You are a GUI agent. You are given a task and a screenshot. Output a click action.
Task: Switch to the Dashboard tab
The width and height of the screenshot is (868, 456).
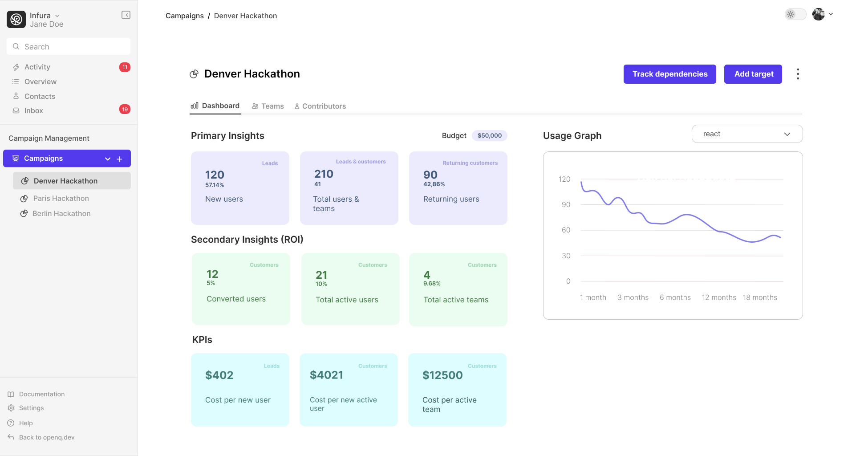[215, 106]
